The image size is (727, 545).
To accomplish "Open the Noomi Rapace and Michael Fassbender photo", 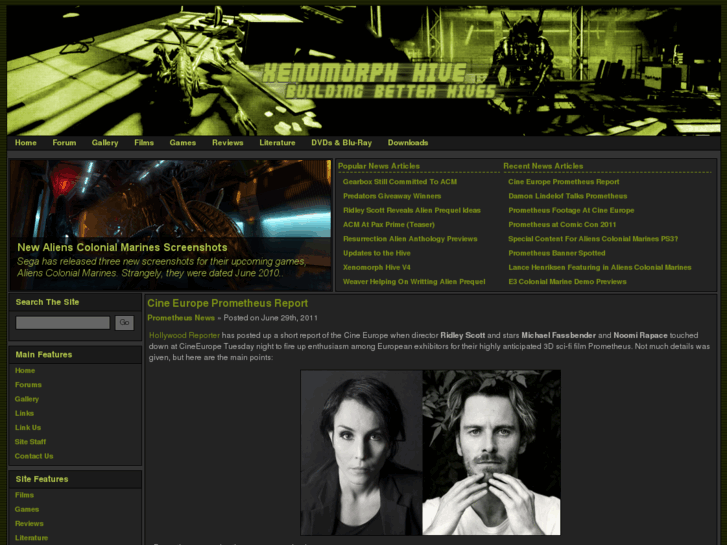I will point(430,452).
